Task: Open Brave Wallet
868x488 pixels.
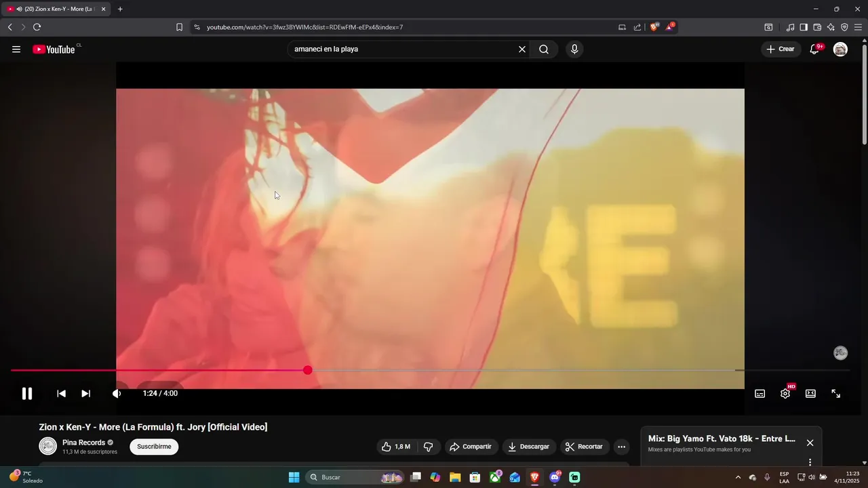Action: [x=817, y=27]
